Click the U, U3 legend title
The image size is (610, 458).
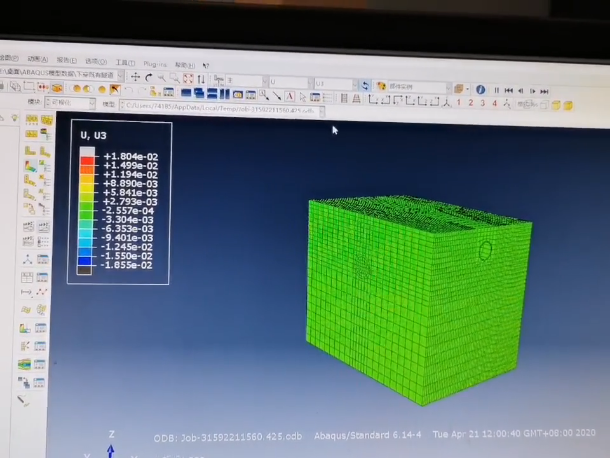pos(93,135)
